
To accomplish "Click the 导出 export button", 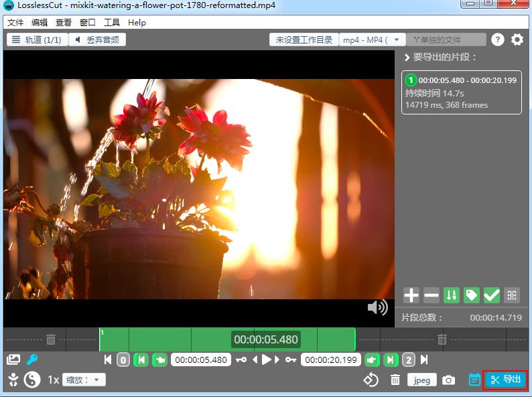I will [x=505, y=380].
